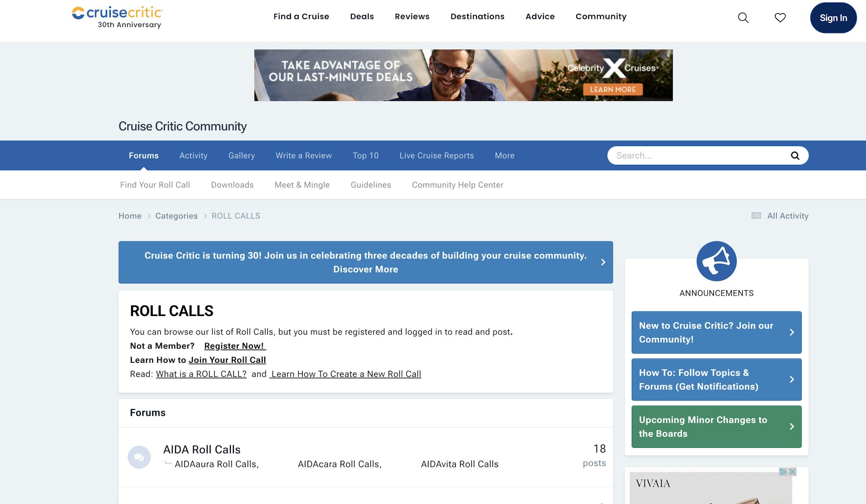Click Learn More on Celebrity Cruises banner
Image resolution: width=866 pixels, height=504 pixels.
click(x=613, y=90)
